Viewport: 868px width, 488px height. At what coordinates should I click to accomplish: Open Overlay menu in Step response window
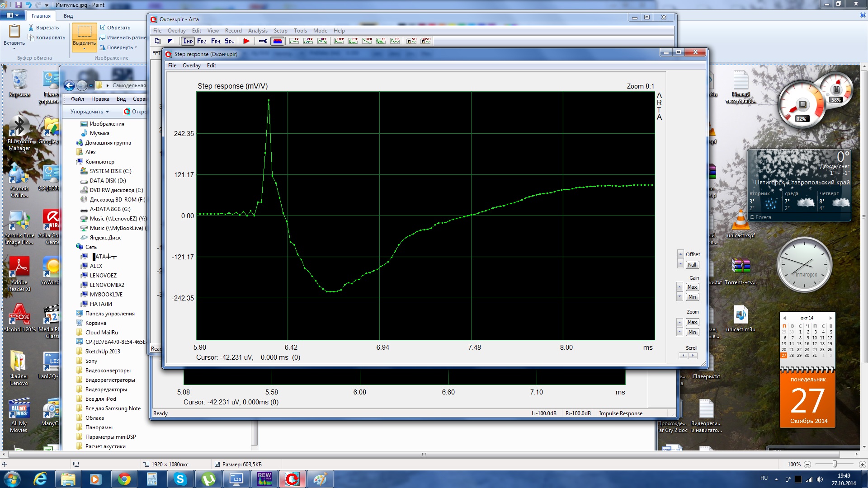click(192, 66)
